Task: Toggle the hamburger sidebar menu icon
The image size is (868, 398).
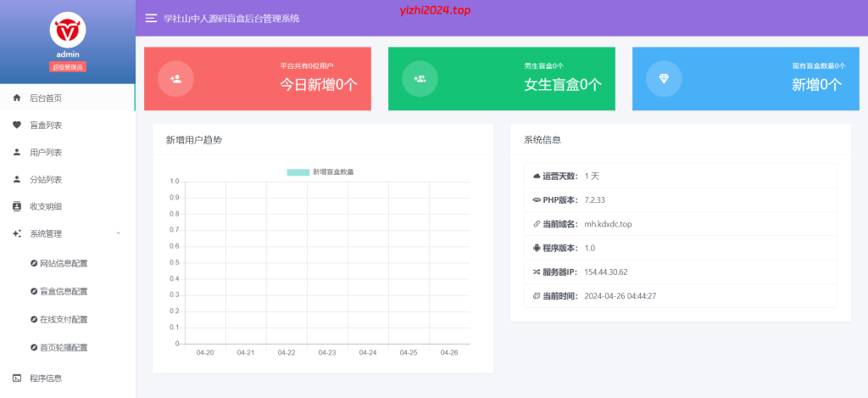Action: point(151,18)
